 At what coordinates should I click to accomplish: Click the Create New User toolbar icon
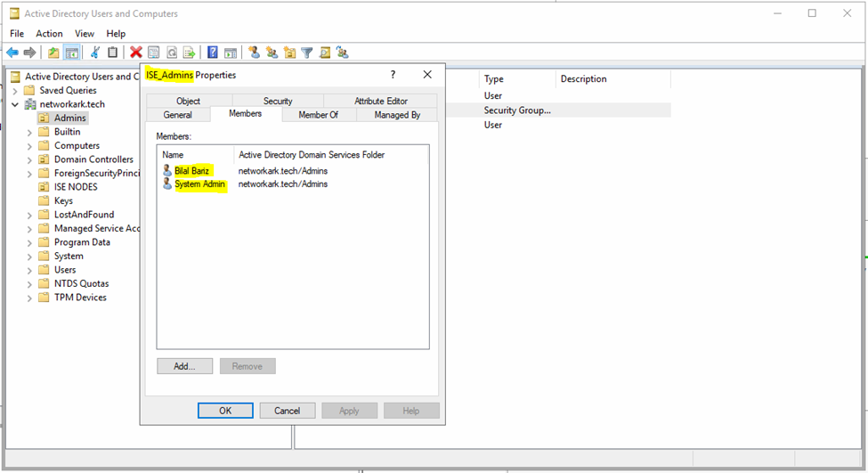pos(255,53)
